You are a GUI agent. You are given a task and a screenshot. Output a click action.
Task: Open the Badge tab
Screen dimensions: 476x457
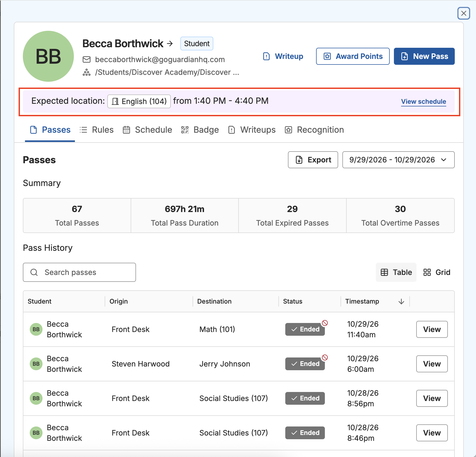tap(200, 130)
